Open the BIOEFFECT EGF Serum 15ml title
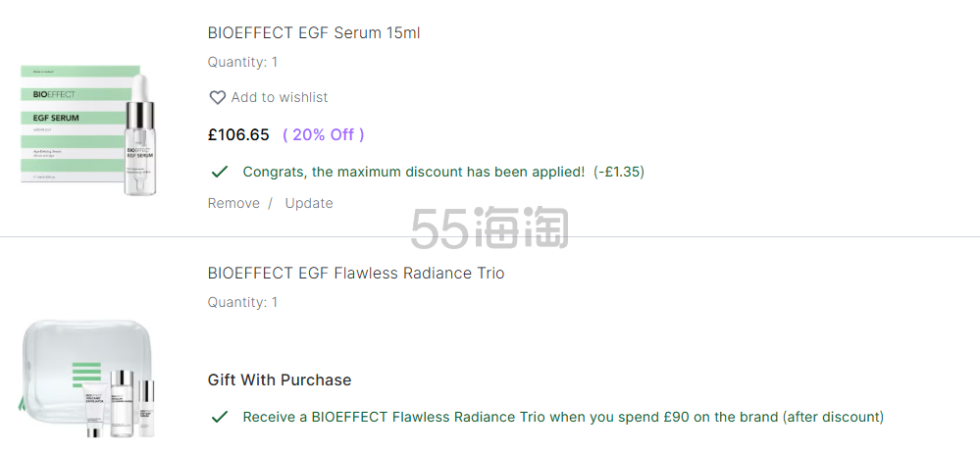The height and width of the screenshot is (455, 980). click(314, 32)
